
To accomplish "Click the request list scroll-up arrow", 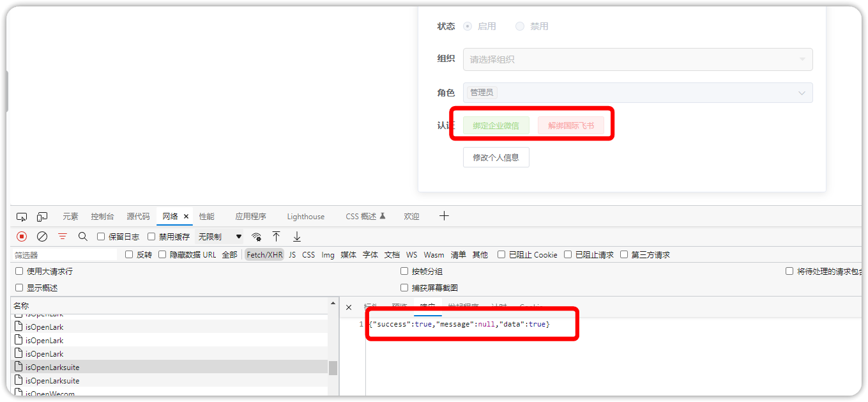I will [333, 302].
